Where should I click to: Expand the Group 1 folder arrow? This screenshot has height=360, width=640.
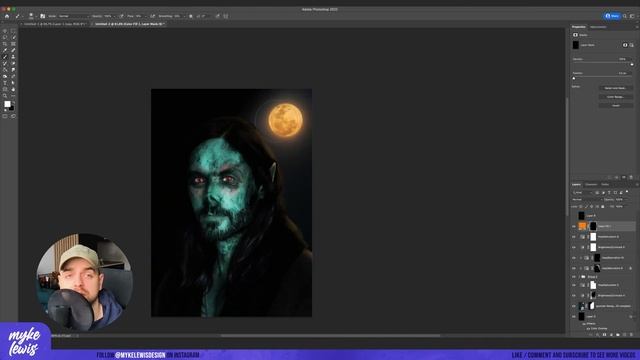tap(579, 277)
